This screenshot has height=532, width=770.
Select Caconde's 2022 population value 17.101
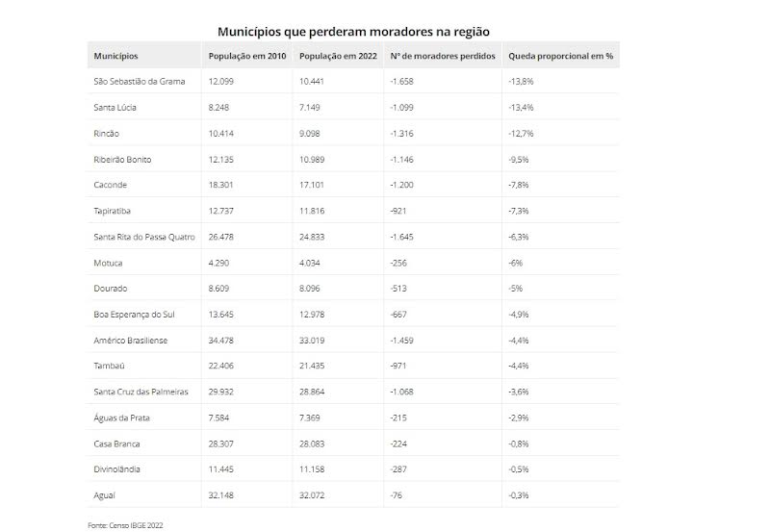tap(312, 185)
